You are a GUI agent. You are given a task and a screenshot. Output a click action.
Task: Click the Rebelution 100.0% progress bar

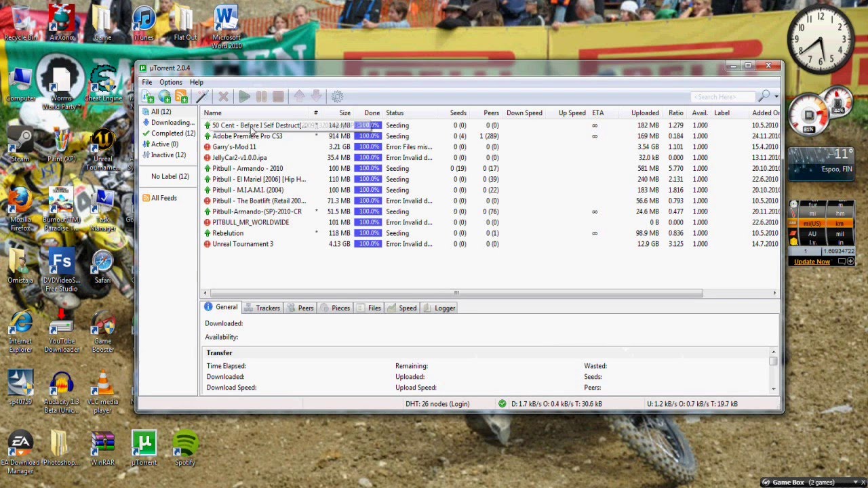coord(368,233)
